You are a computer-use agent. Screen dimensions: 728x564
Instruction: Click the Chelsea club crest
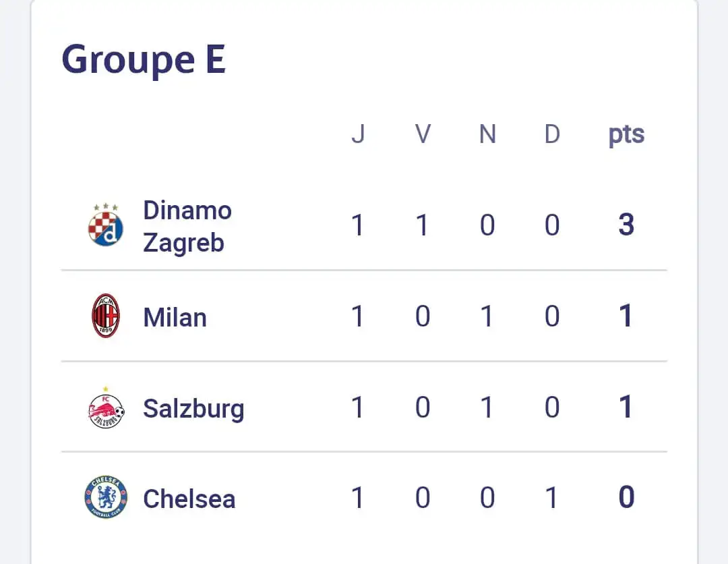(106, 498)
